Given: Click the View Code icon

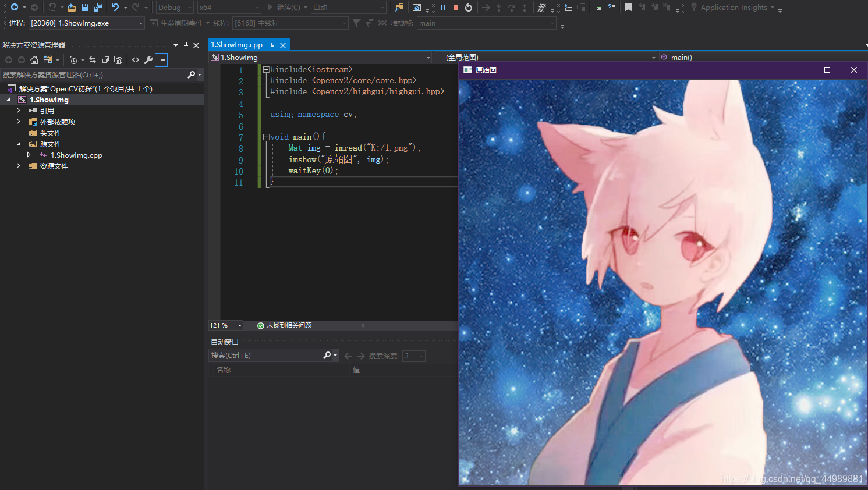Looking at the screenshot, I should (136, 60).
